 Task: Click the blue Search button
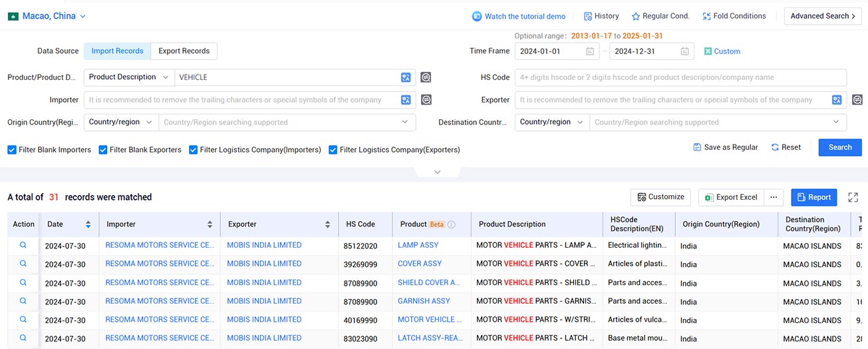(x=840, y=147)
